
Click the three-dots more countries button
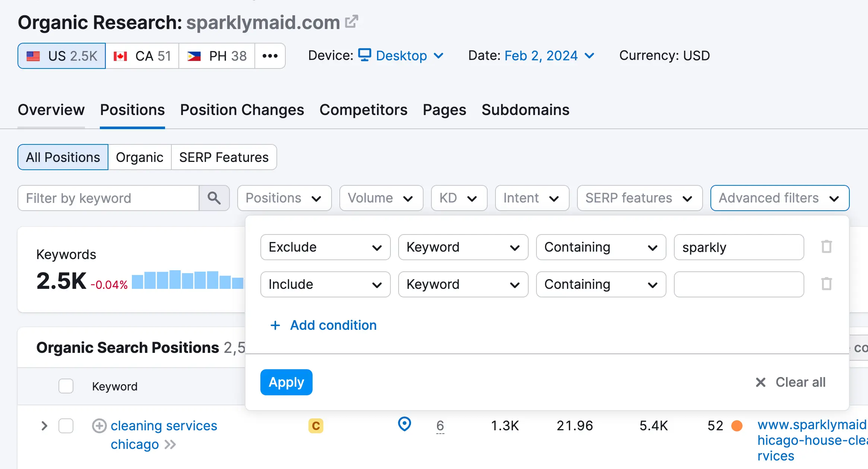pos(270,56)
